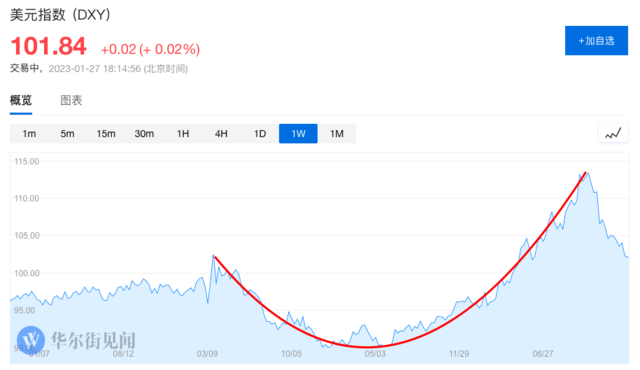Click the 110.00 axis label
Image resolution: width=640 pixels, height=370 pixels.
[x=27, y=199]
